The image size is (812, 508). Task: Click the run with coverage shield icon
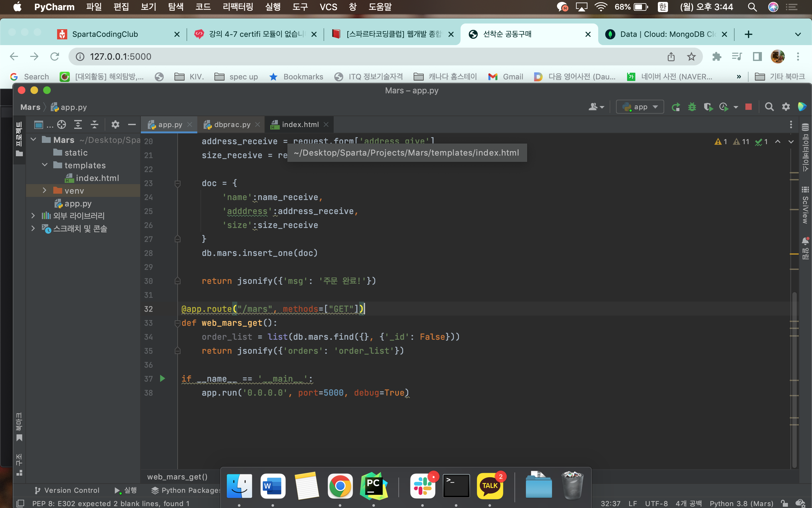[x=708, y=107]
